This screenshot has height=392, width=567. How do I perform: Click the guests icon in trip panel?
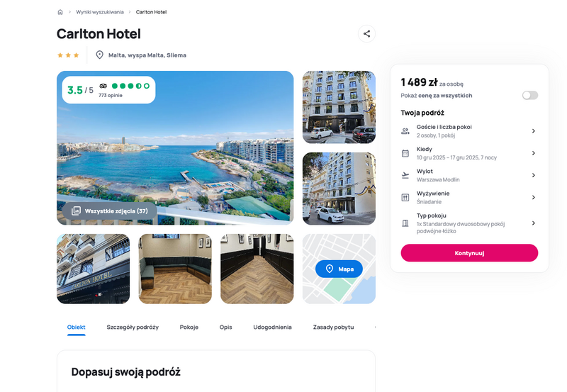tap(405, 131)
